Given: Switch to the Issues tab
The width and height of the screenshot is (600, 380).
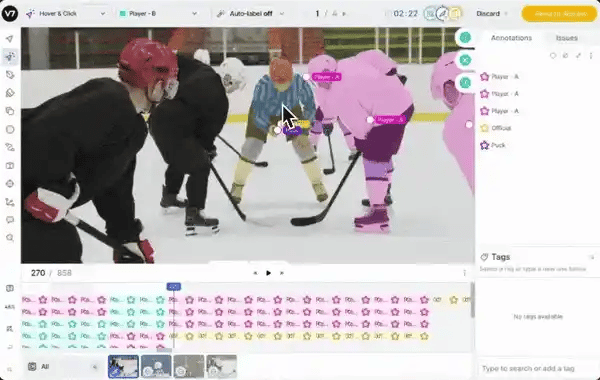Looking at the screenshot, I should pos(566,38).
